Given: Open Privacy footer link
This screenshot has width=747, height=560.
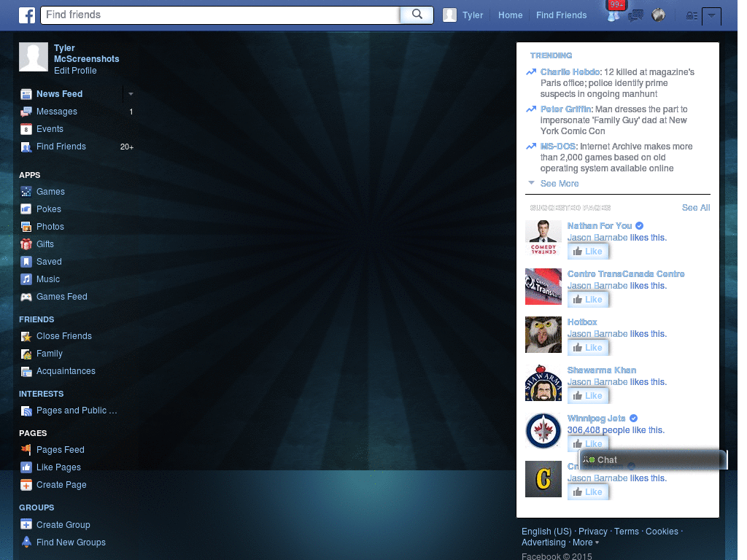Looking at the screenshot, I should [x=592, y=532].
